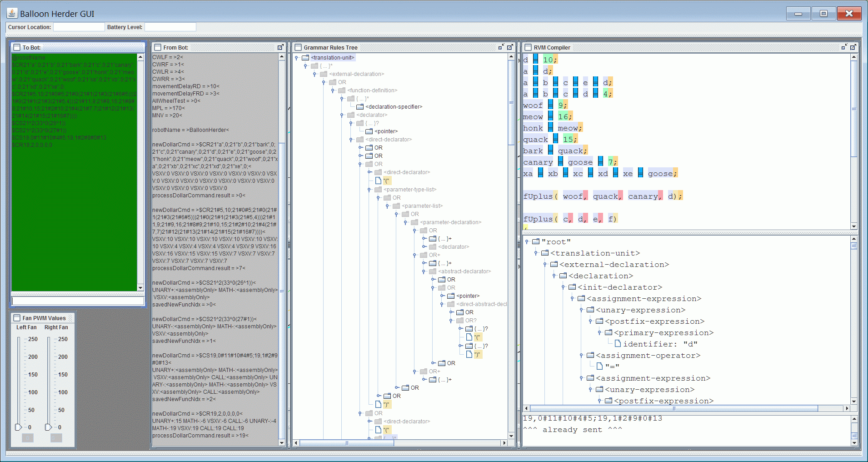Collapse the parameter-type-list tree node
Viewport: 868px width, 462px height.
(x=369, y=190)
